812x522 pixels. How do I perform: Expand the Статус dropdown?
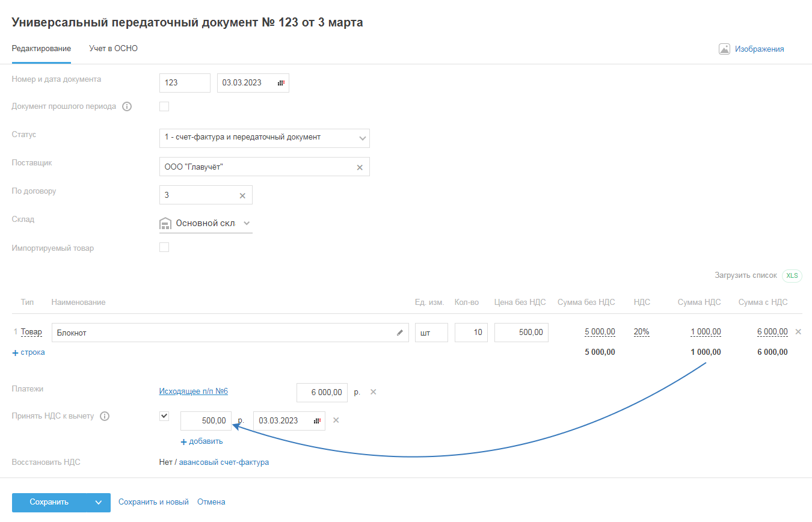coord(362,138)
